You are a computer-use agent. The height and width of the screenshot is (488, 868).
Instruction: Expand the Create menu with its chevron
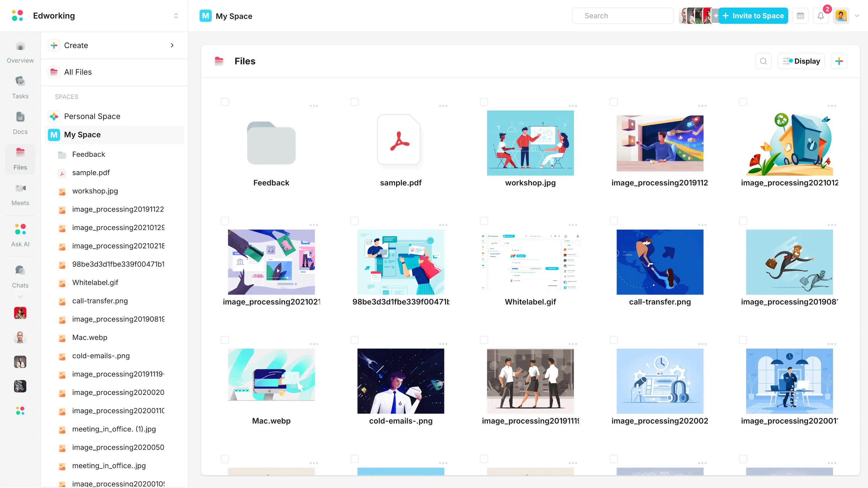click(172, 45)
